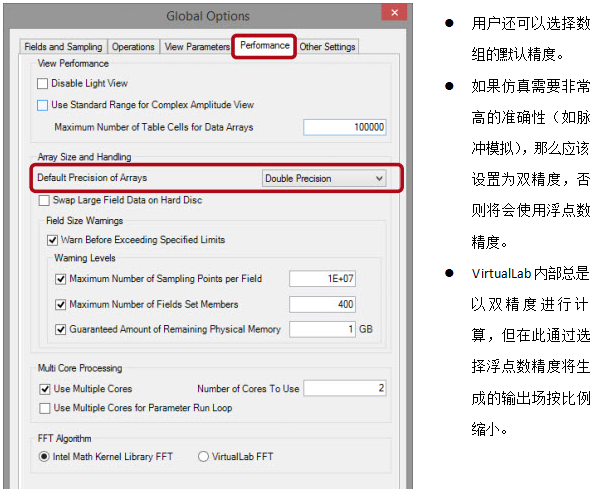Click the Maximum Number of Table Cells field
This screenshot has height=491, width=597.
(345, 127)
